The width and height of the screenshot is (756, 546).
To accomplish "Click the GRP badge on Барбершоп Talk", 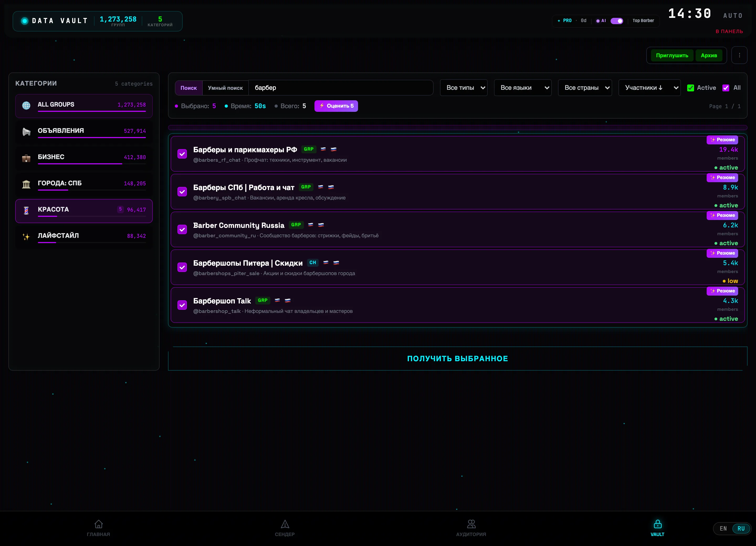I will (263, 301).
